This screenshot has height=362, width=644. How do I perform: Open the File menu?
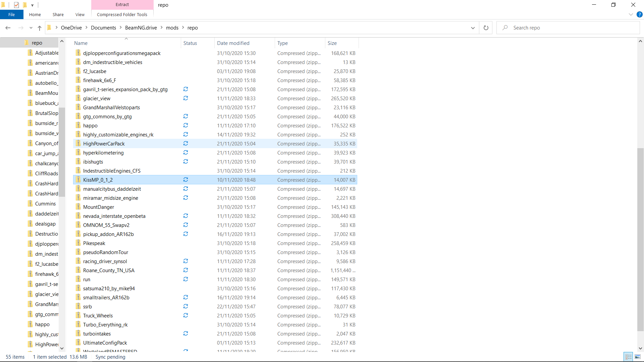coord(11,14)
